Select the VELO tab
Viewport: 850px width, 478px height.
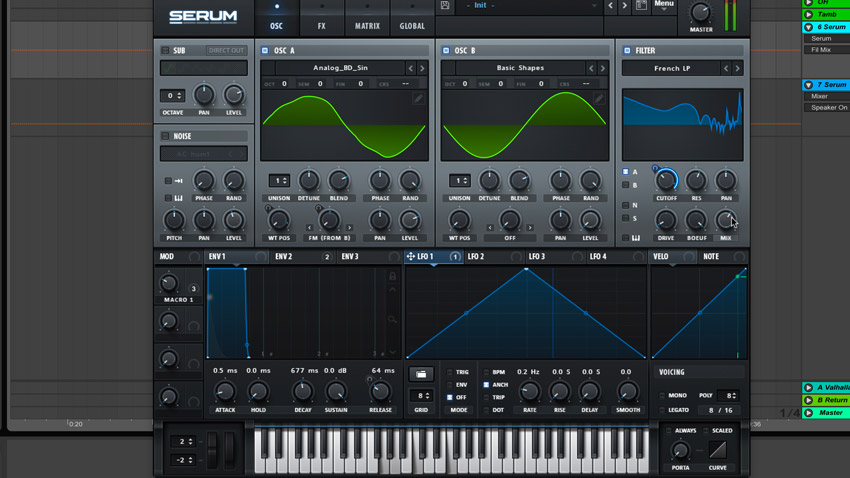point(672,256)
